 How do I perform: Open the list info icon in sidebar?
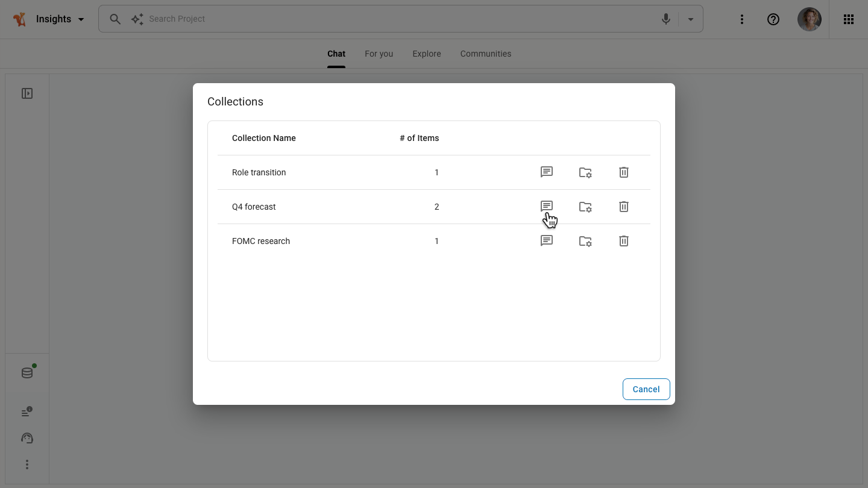pyautogui.click(x=27, y=412)
